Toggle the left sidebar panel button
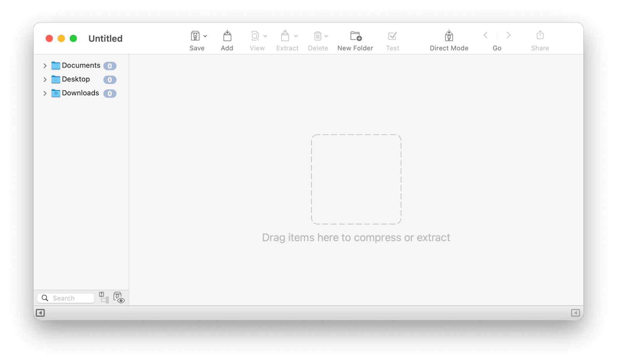Screen dimensions: 617x364 [40, 313]
